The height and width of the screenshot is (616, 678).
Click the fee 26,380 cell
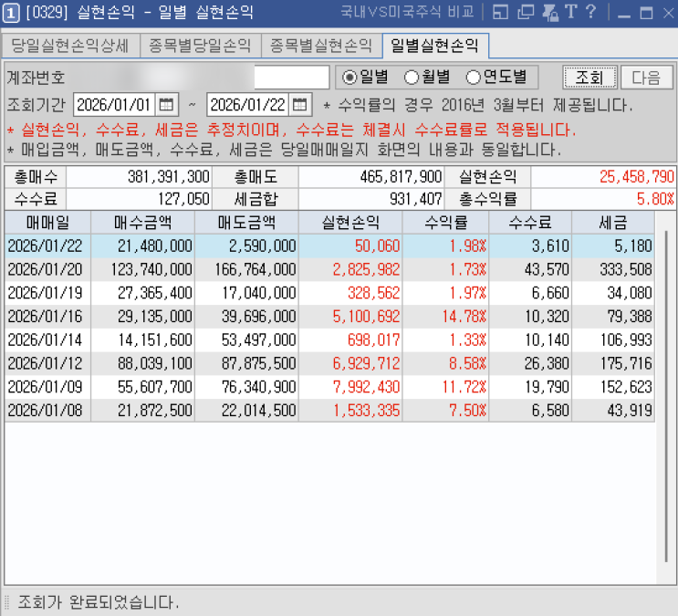530,363
